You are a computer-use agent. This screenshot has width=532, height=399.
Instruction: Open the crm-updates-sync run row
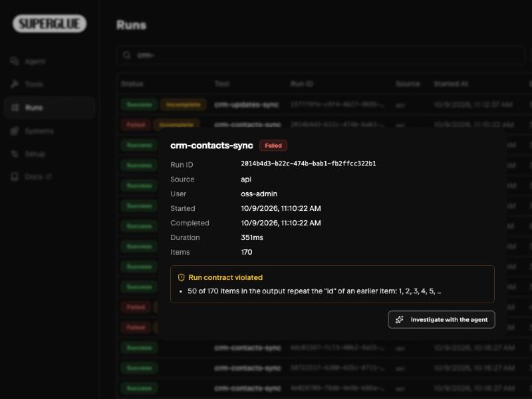[324, 105]
